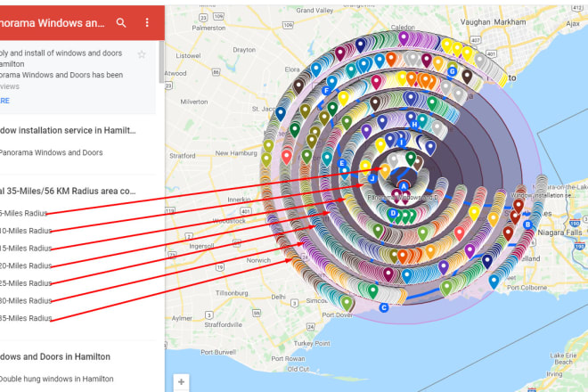The image size is (588, 392).
Task: Select the 5-Miles Radius layer item
Action: (24, 213)
